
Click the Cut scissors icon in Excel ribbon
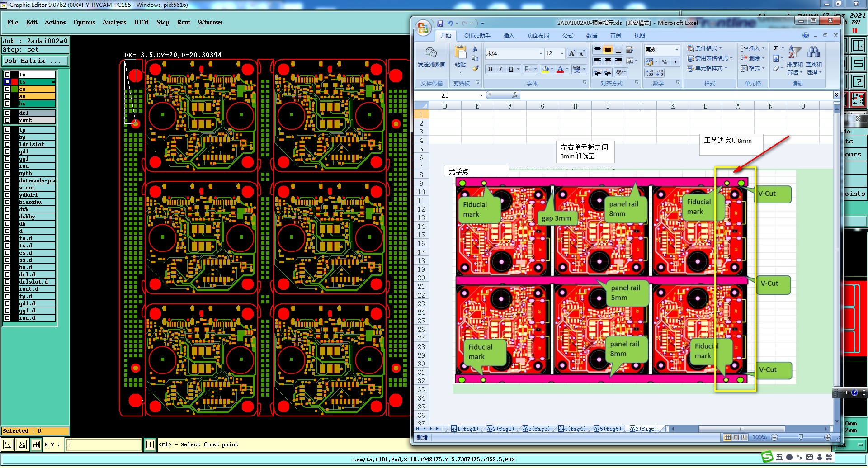tap(475, 49)
